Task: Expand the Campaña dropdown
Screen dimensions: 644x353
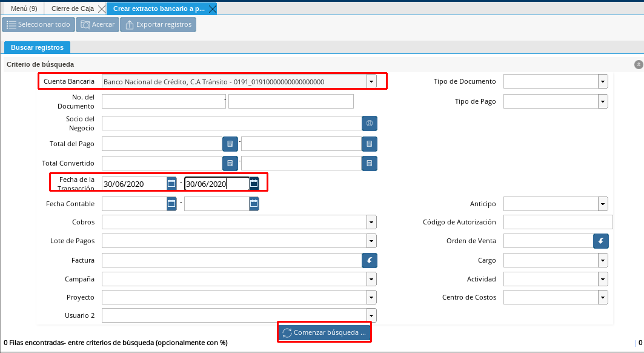Action: tap(371, 279)
